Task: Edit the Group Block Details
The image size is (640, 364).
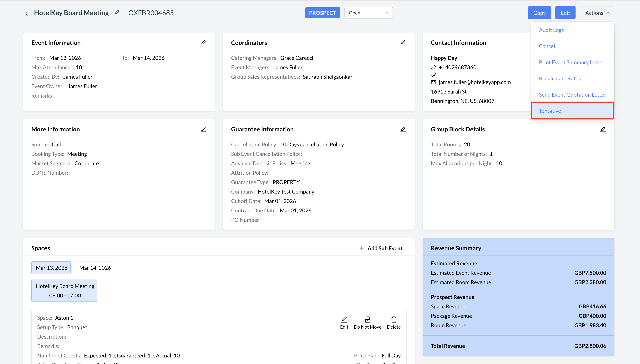Action: coord(603,129)
